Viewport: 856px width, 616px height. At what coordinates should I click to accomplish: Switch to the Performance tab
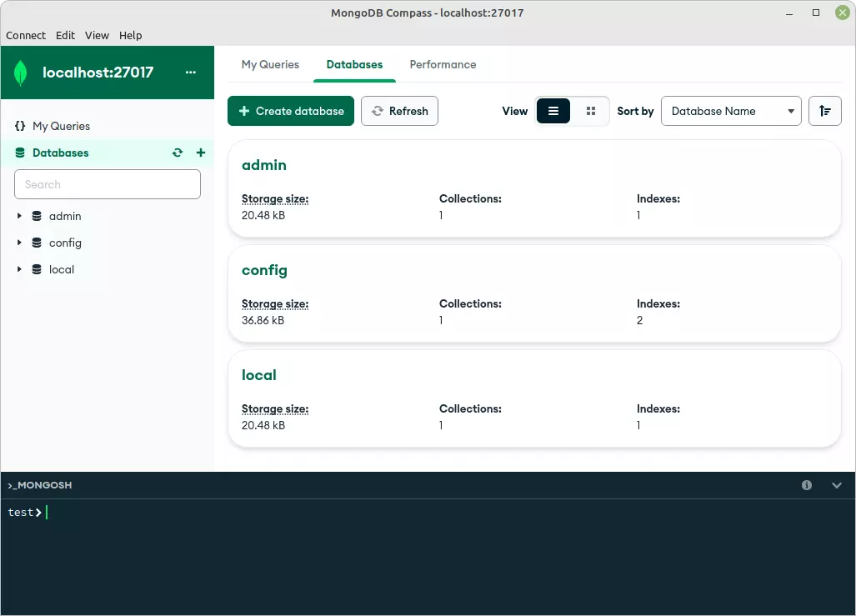pos(443,64)
